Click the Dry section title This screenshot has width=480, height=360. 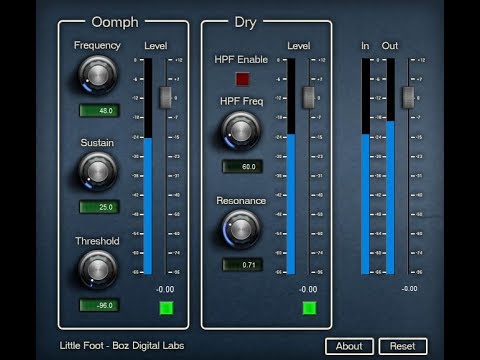click(245, 23)
